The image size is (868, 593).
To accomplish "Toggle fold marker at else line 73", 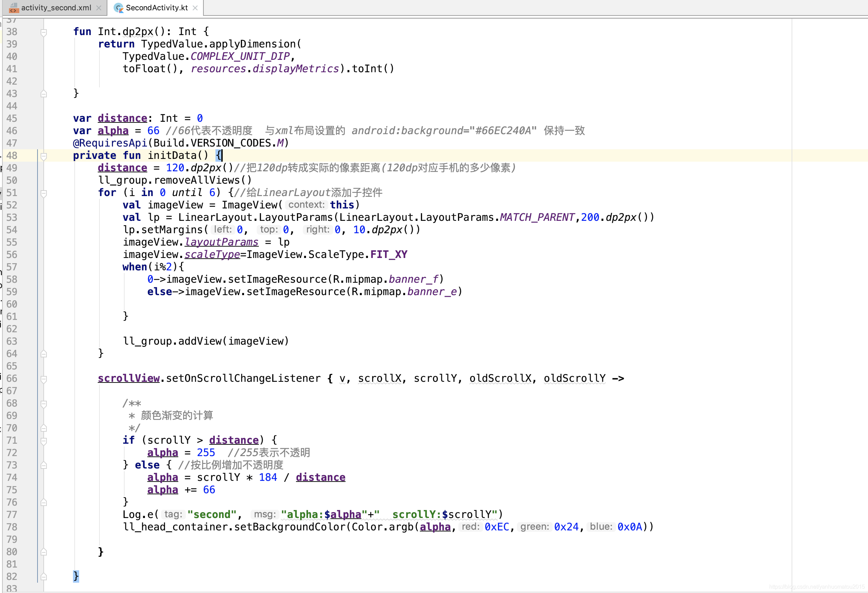I will 44,465.
